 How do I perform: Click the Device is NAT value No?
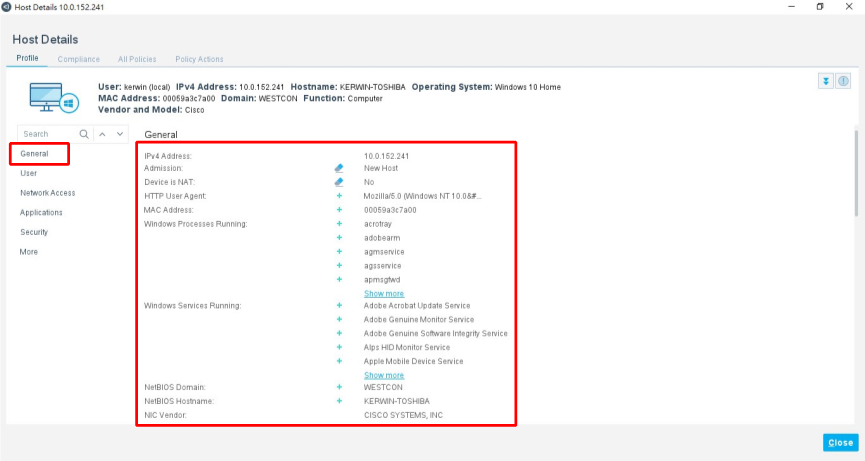pos(369,182)
